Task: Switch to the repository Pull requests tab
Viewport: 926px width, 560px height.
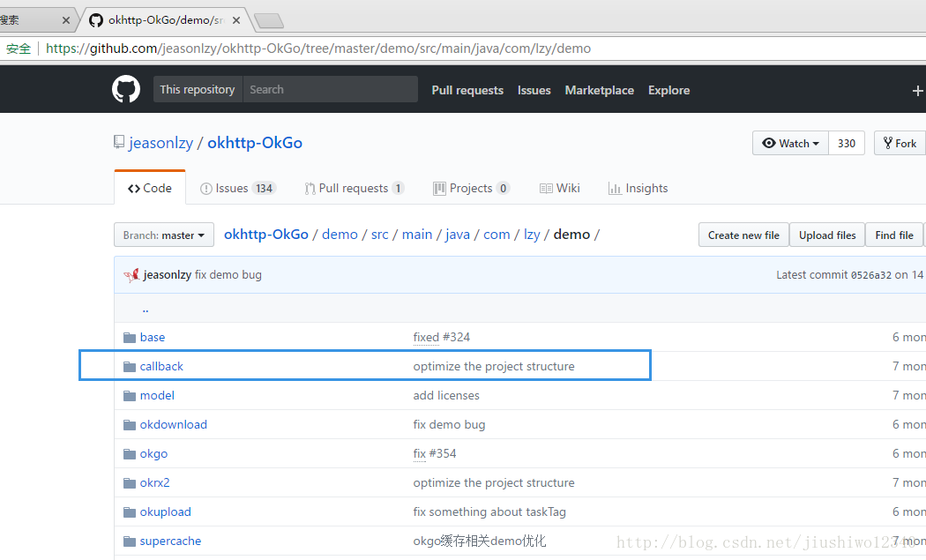Action: (355, 189)
